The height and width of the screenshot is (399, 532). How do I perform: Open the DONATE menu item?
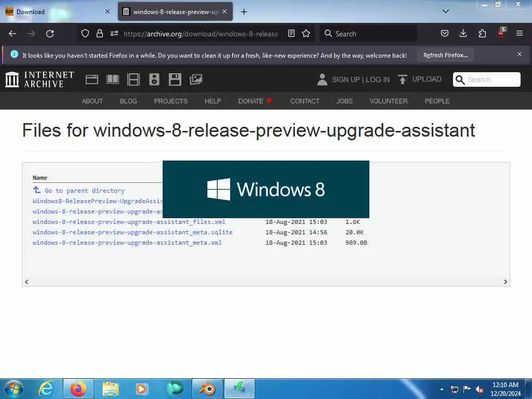(x=255, y=101)
